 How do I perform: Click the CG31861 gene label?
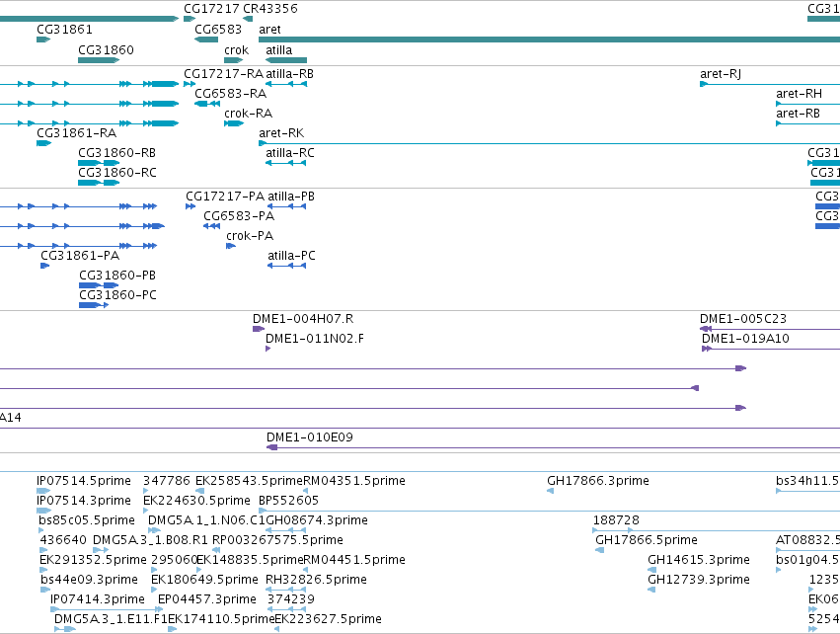point(64,30)
